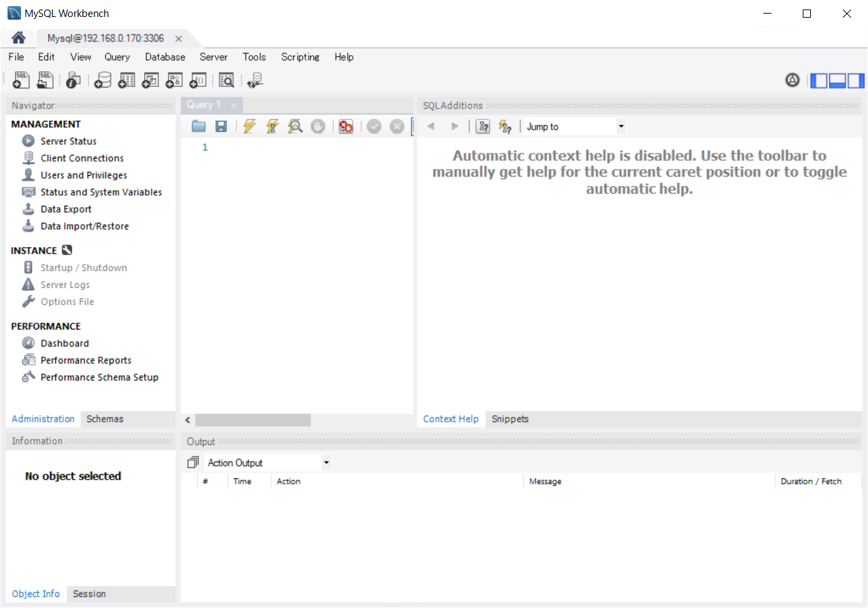
Task: Select the Context Help tab
Action: pos(451,419)
